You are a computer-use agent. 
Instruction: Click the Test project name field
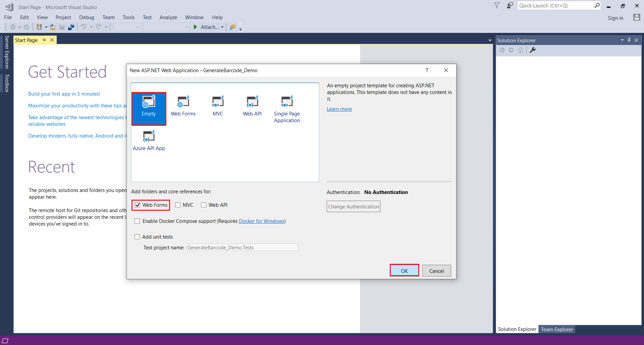coord(242,248)
